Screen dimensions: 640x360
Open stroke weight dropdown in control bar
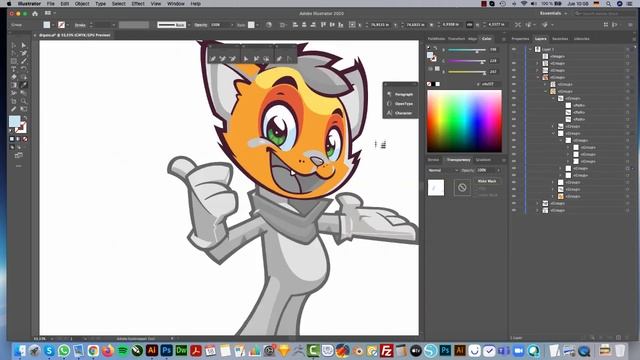pos(113,25)
